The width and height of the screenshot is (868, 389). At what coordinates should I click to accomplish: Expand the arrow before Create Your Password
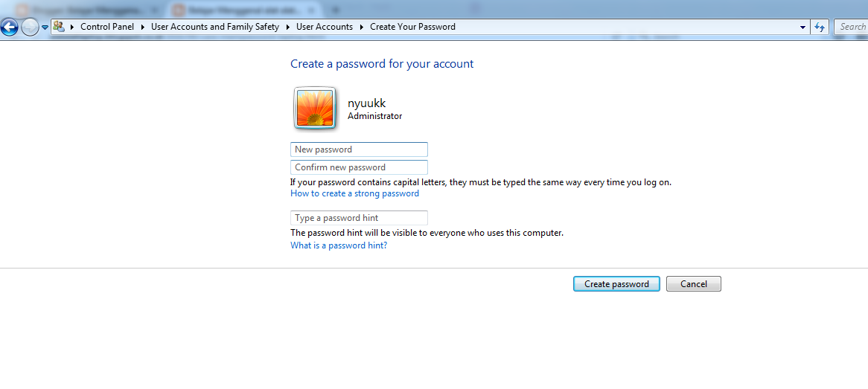362,27
